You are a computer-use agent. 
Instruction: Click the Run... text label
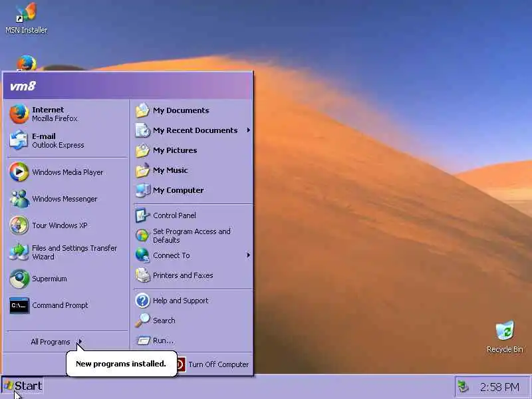(163, 340)
